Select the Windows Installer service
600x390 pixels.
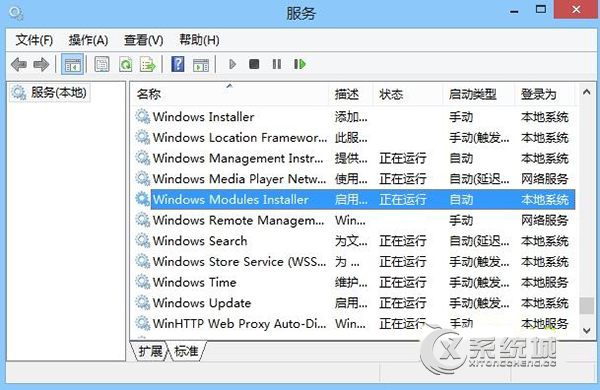coord(354,117)
